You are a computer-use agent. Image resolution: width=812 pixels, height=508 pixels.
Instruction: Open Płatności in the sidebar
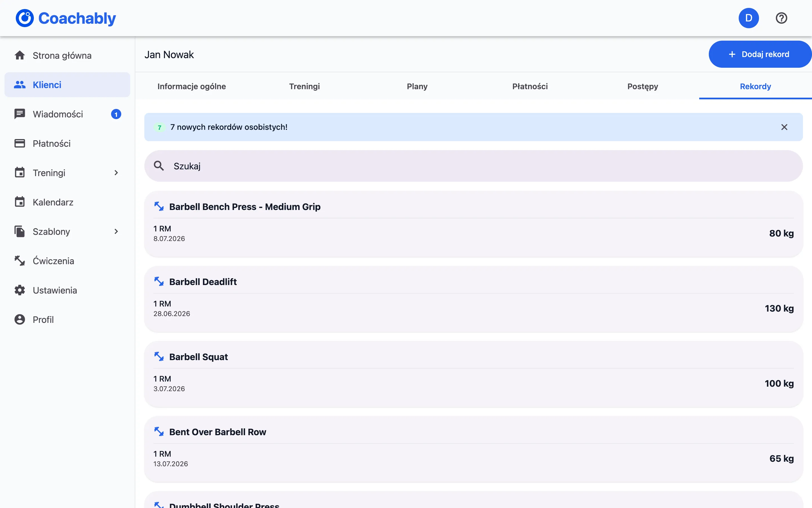(67, 143)
